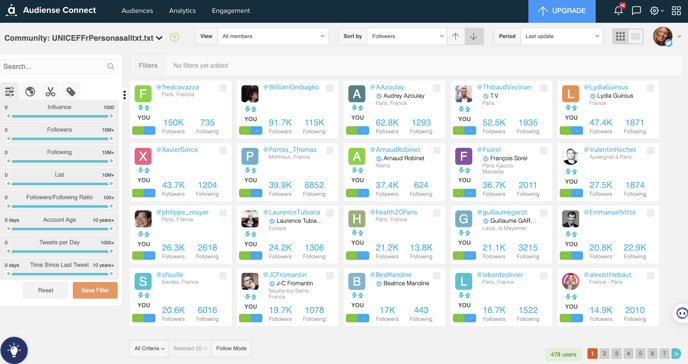
Task: Open the Period Last update dropdown
Action: [x=561, y=36]
